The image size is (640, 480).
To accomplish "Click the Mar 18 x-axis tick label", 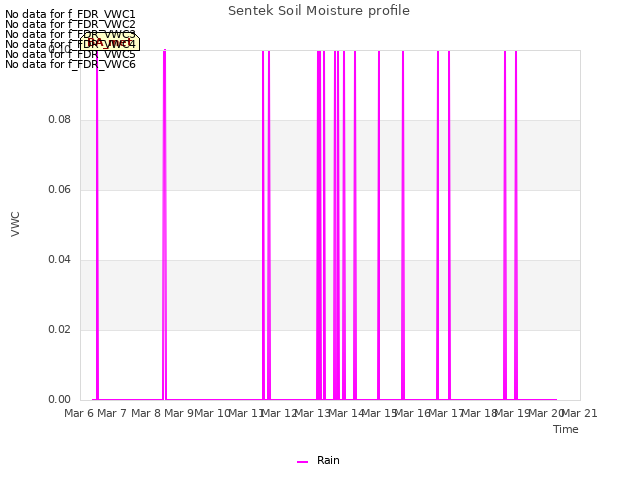I will click(479, 413).
